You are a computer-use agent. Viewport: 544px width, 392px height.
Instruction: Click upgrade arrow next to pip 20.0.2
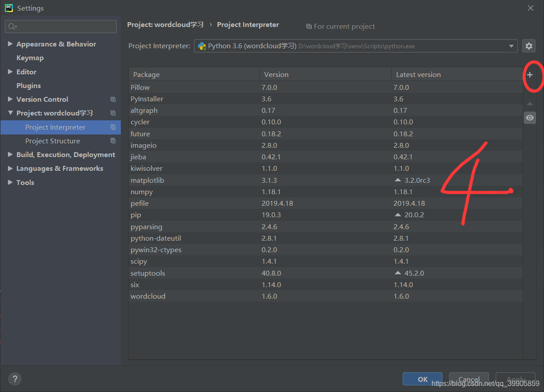397,215
